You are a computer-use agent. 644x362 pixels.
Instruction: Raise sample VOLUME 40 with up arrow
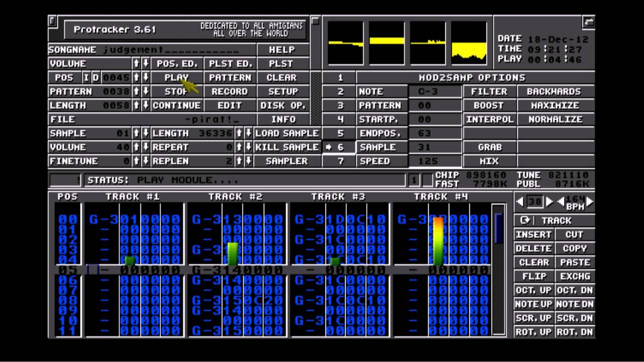pyautogui.click(x=136, y=147)
